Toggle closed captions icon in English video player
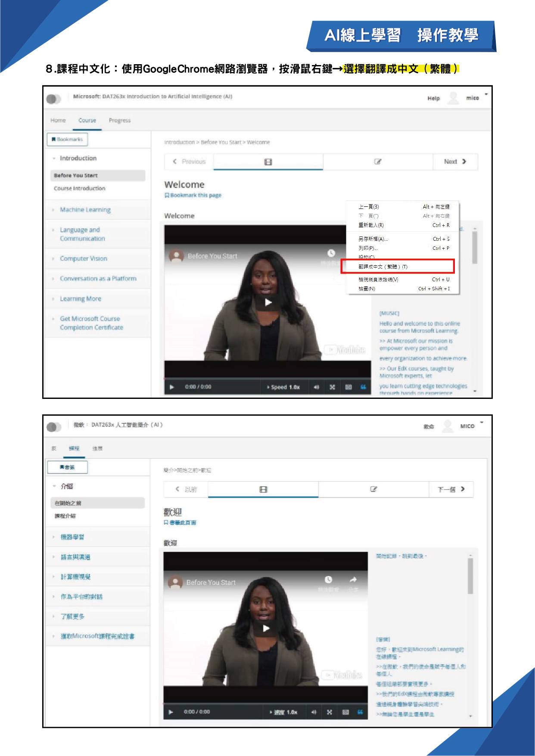 tap(348, 387)
